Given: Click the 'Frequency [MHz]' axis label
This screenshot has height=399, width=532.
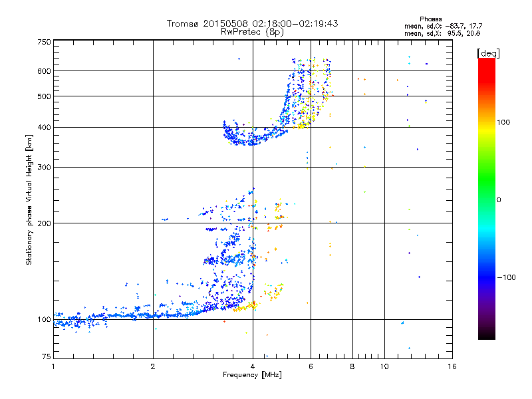Looking at the screenshot, I should point(252,375).
